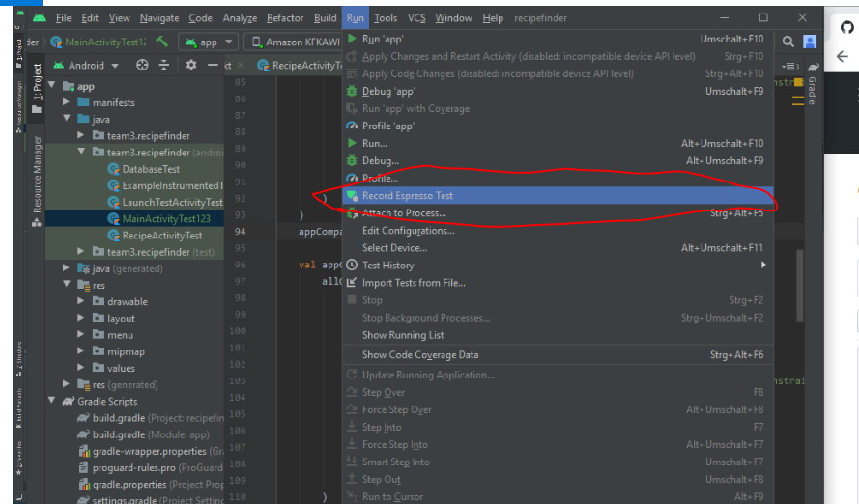The image size is (859, 504).
Task: Click the build hammer icon in toolbar
Action: click(x=162, y=42)
